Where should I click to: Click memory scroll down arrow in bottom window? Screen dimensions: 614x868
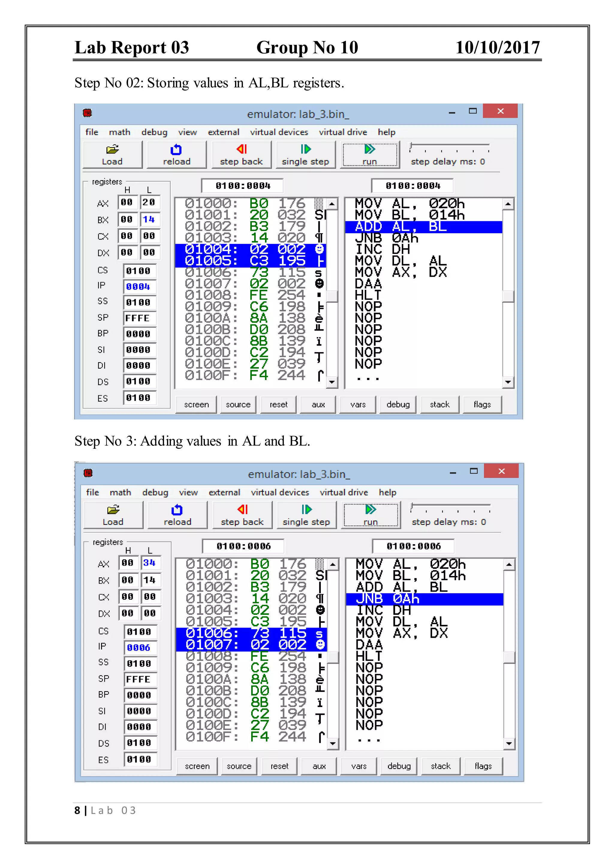click(x=333, y=744)
